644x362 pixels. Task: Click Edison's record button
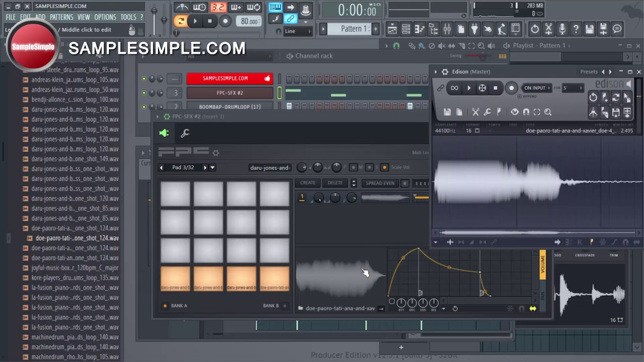[512, 87]
